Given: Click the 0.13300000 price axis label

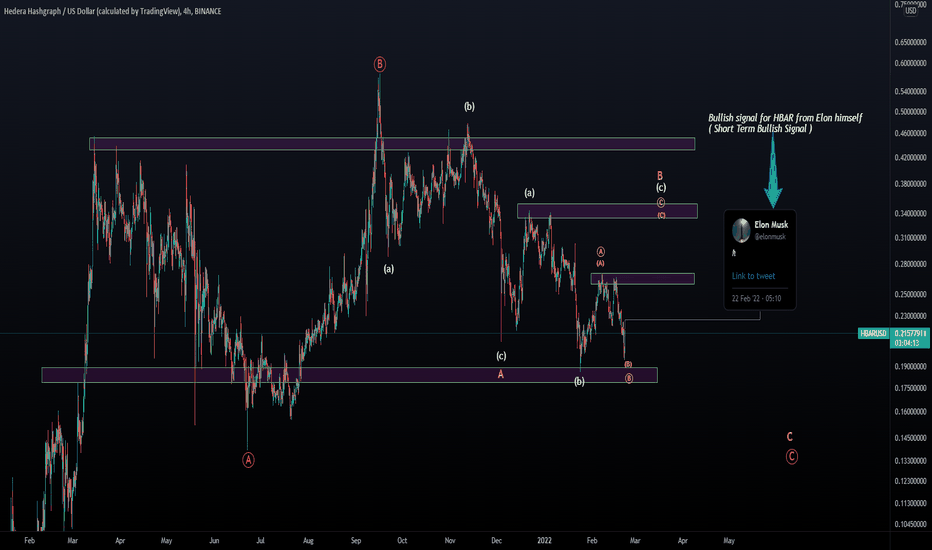Looking at the screenshot, I should pos(910,461).
